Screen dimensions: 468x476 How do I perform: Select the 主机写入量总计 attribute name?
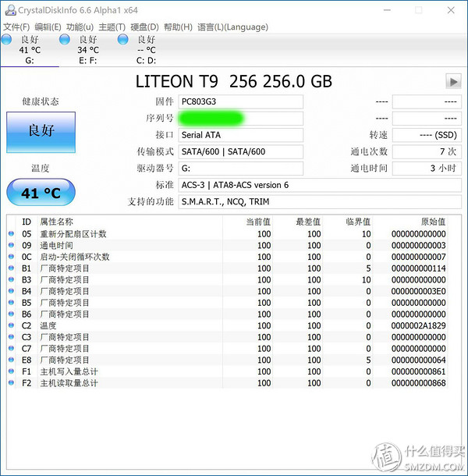[x=69, y=371]
